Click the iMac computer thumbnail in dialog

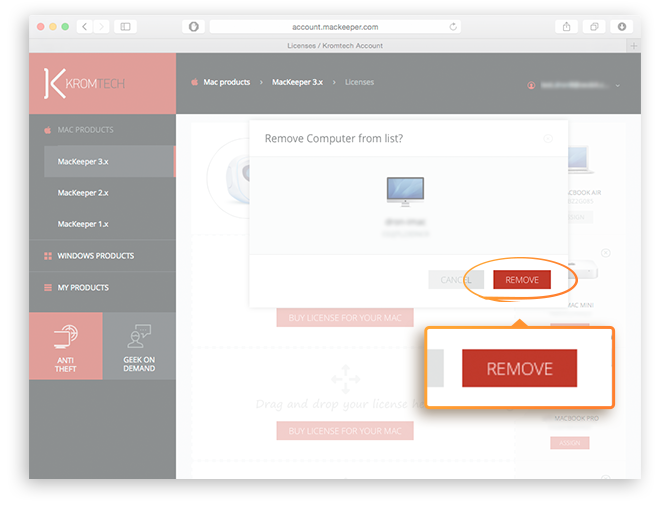click(x=405, y=192)
